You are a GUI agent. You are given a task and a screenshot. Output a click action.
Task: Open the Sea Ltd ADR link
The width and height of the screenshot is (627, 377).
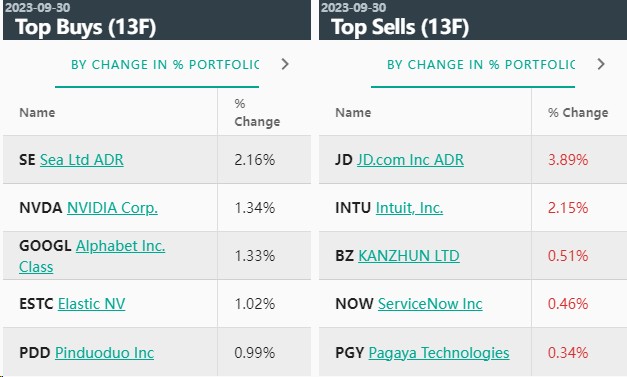(x=82, y=160)
